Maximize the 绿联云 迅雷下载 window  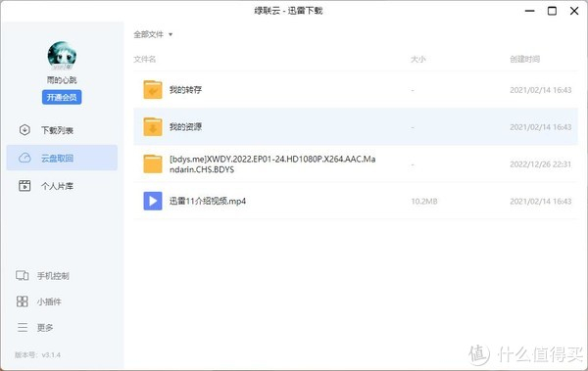pos(552,11)
